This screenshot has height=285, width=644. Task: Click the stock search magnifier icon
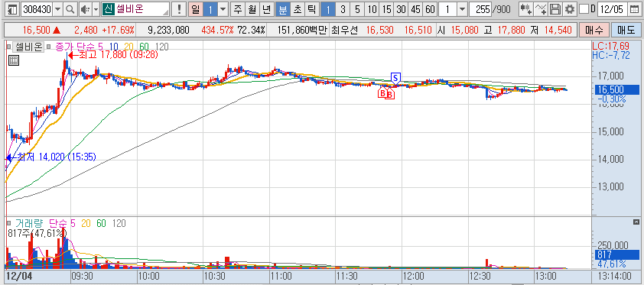[70, 9]
